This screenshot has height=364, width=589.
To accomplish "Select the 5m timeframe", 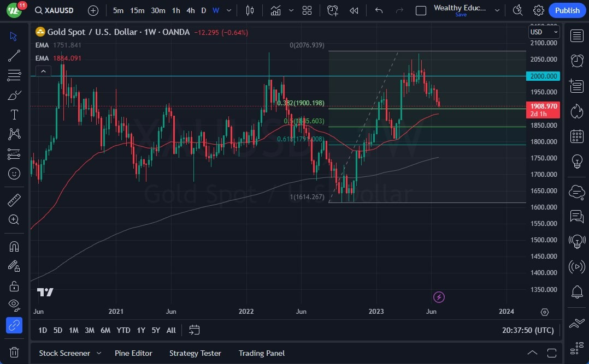I will (119, 10).
